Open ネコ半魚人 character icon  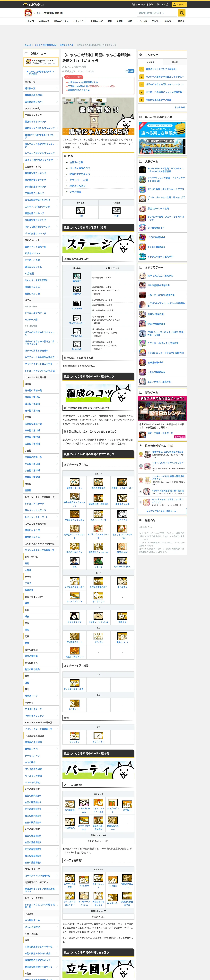point(122,581)
